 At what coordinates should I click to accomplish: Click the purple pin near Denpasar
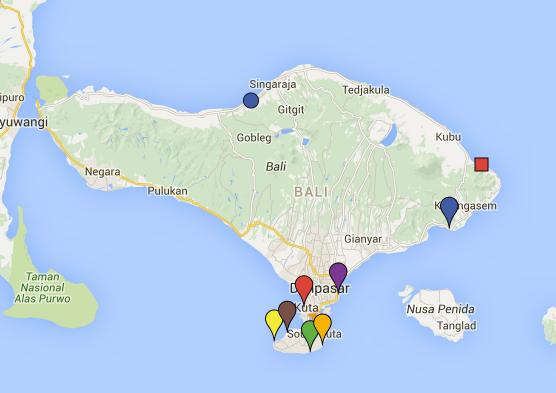338,277
